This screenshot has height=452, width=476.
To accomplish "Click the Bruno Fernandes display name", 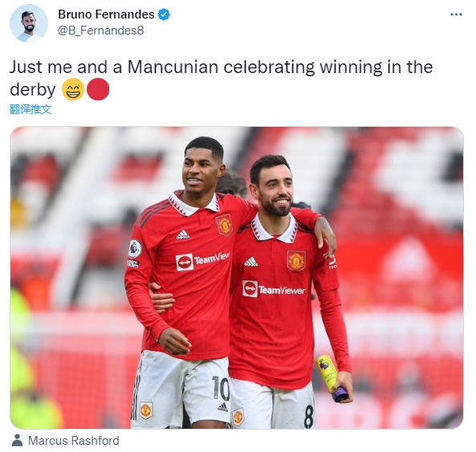I will 106,14.
